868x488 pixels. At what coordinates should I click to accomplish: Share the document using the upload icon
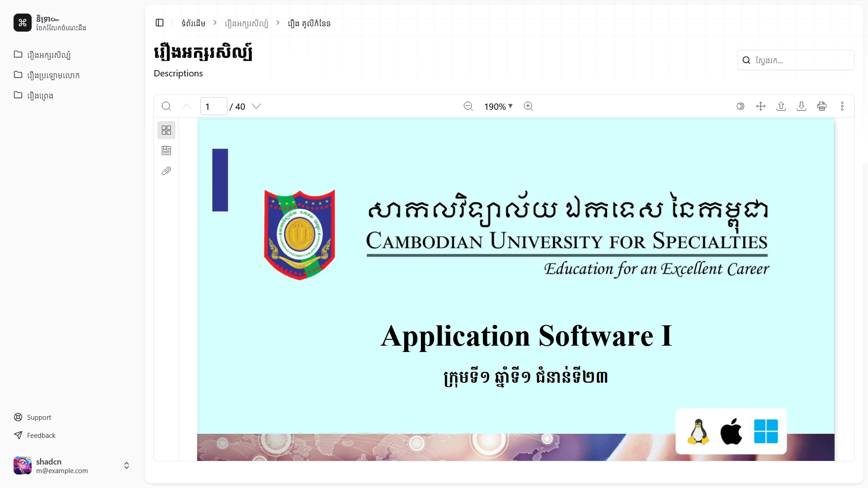tap(781, 106)
